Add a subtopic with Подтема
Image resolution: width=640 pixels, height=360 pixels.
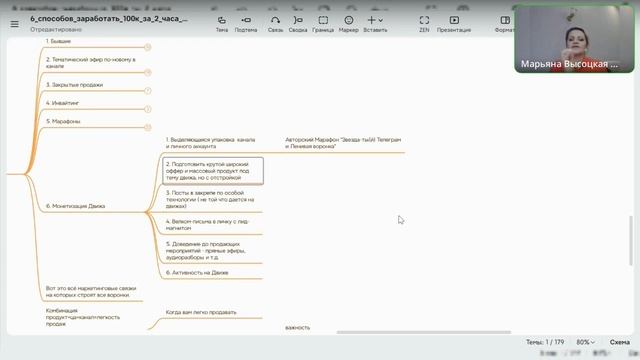point(246,24)
